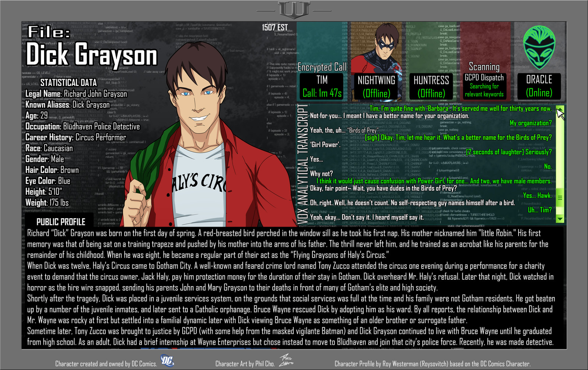Click the 'PUBLIC PROFILE' heading
Image resolution: width=588 pixels, height=370 pixels.
pos(61,222)
